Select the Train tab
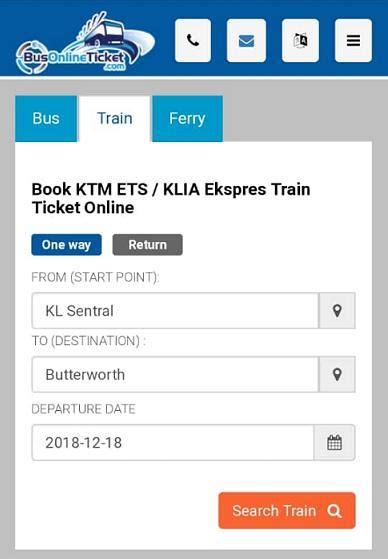 [115, 118]
